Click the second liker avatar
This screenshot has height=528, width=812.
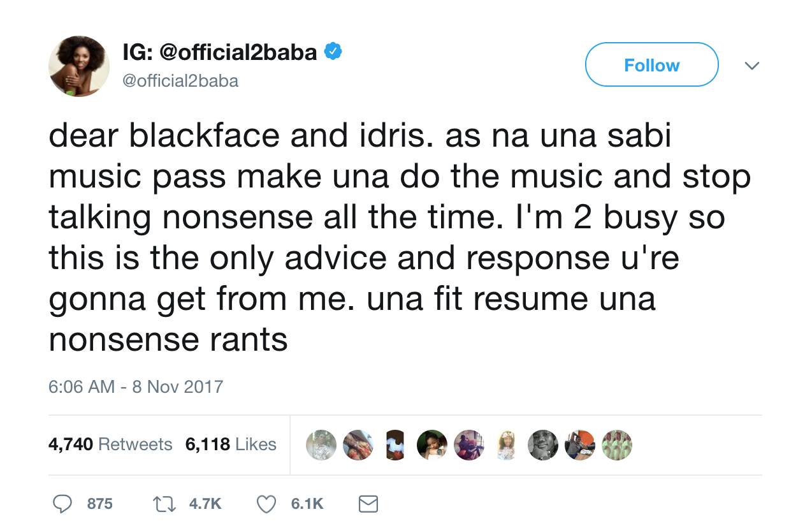tap(358, 445)
